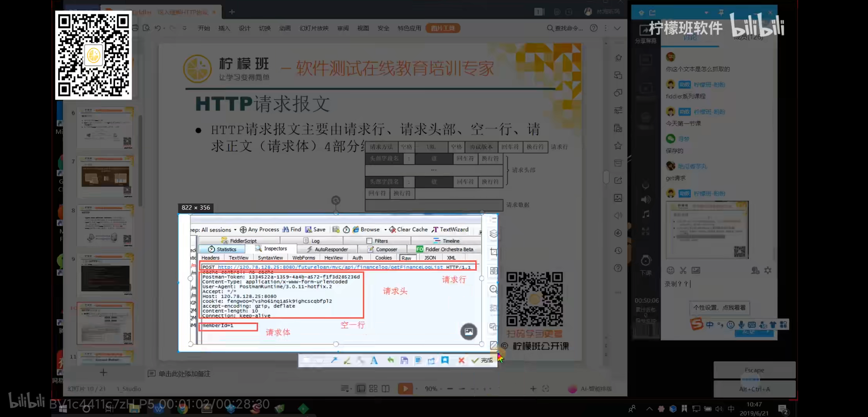This screenshot has height=417, width=868.
Task: Open the undo history dropdown arrow
Action: (x=164, y=28)
